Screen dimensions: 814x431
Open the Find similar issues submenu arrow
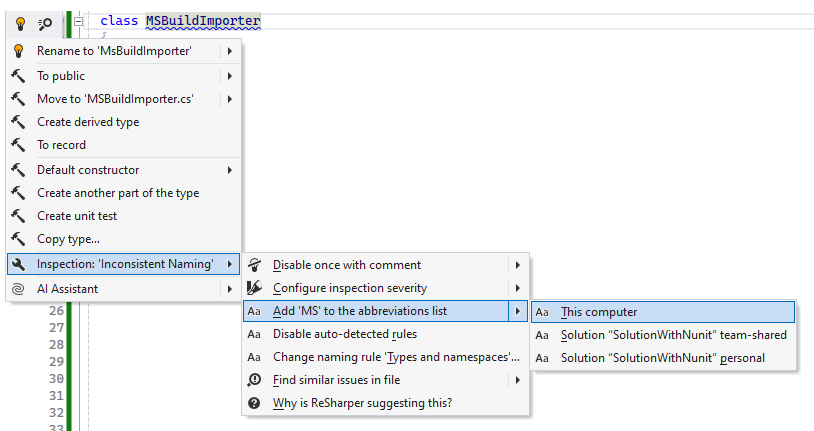(517, 380)
